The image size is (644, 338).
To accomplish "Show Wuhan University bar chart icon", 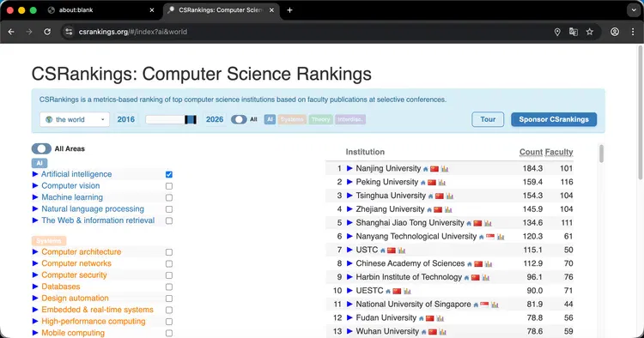I will (442, 331).
